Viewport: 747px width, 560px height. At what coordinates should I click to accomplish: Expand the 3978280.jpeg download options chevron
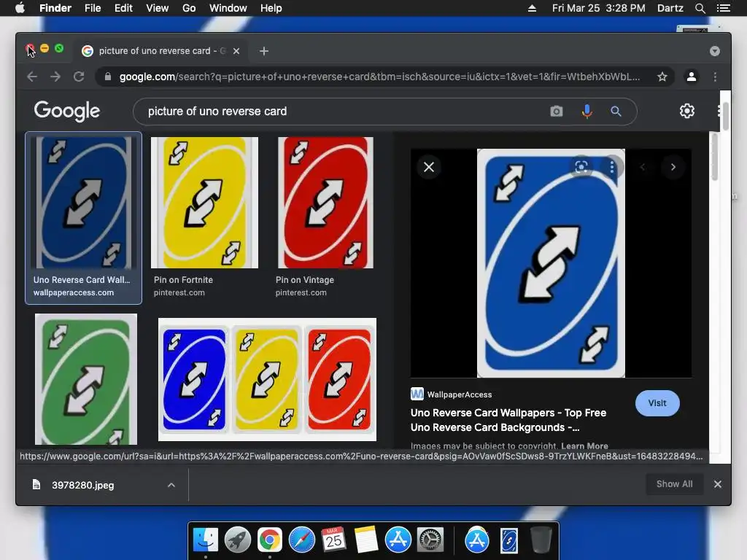point(171,485)
